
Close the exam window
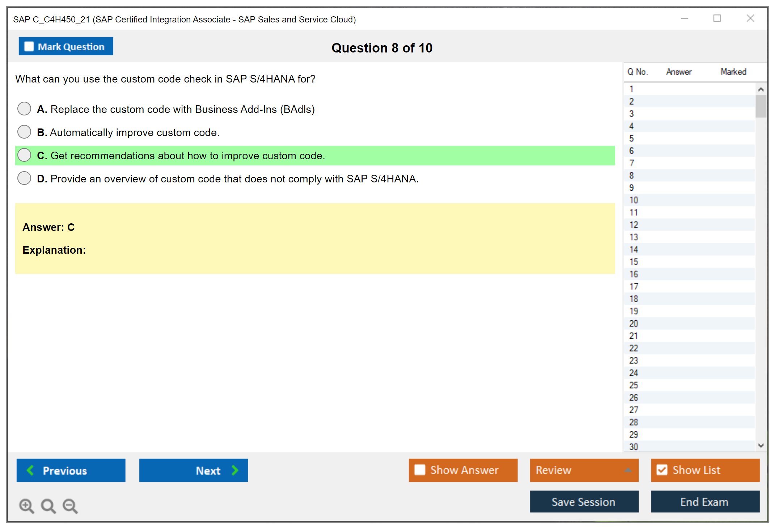(750, 18)
